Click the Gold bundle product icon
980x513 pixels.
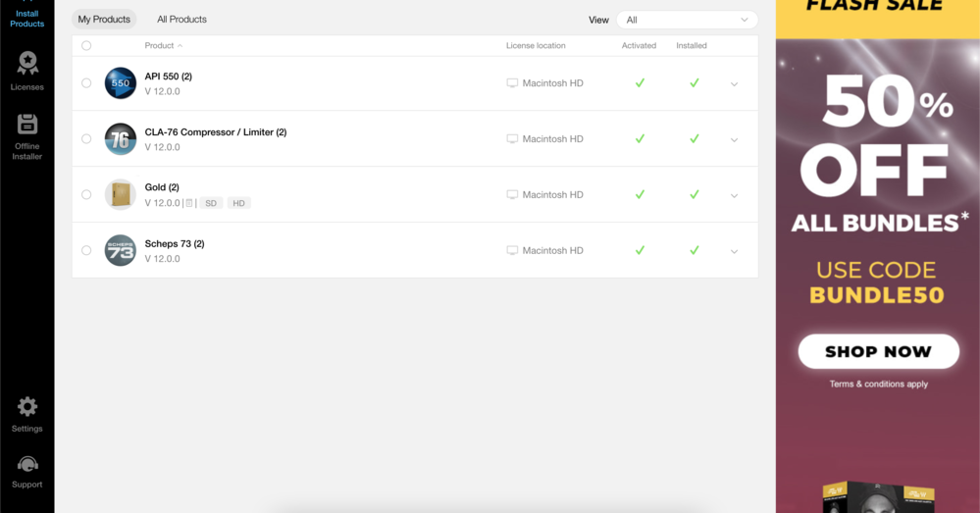pos(121,194)
